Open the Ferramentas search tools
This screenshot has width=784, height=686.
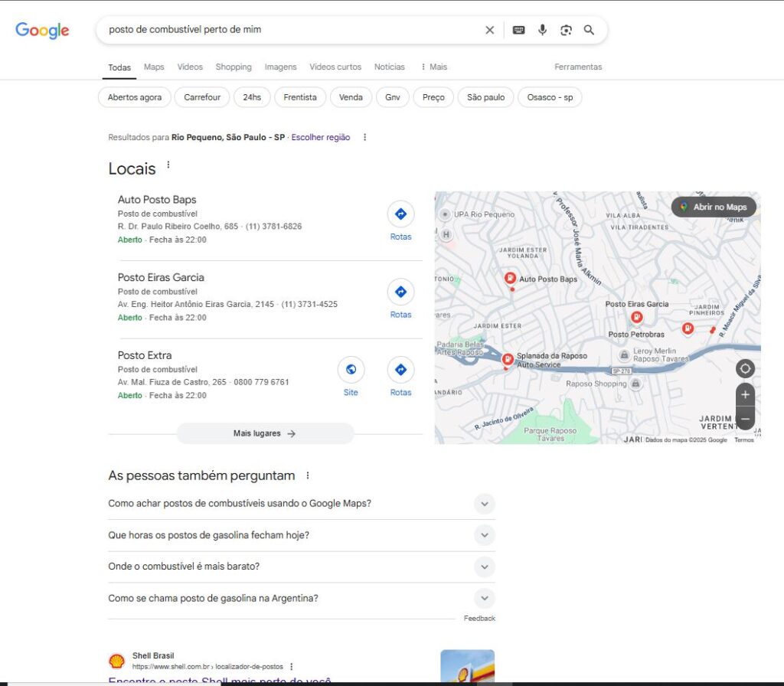tap(578, 67)
